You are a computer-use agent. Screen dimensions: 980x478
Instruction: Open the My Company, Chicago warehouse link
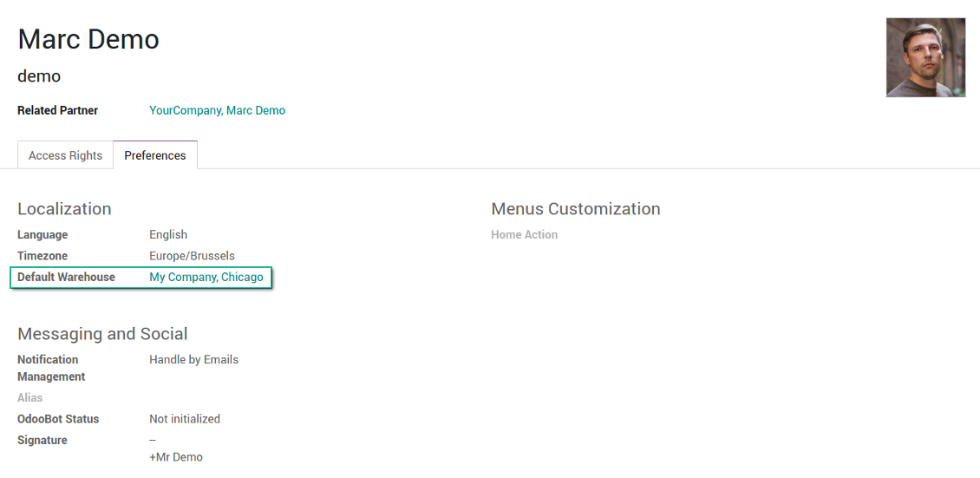206,278
